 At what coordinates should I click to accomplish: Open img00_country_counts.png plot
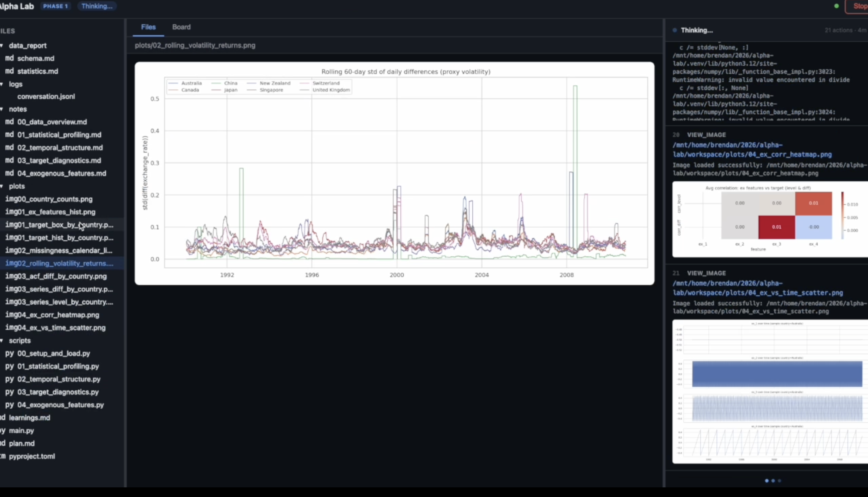[49, 199]
